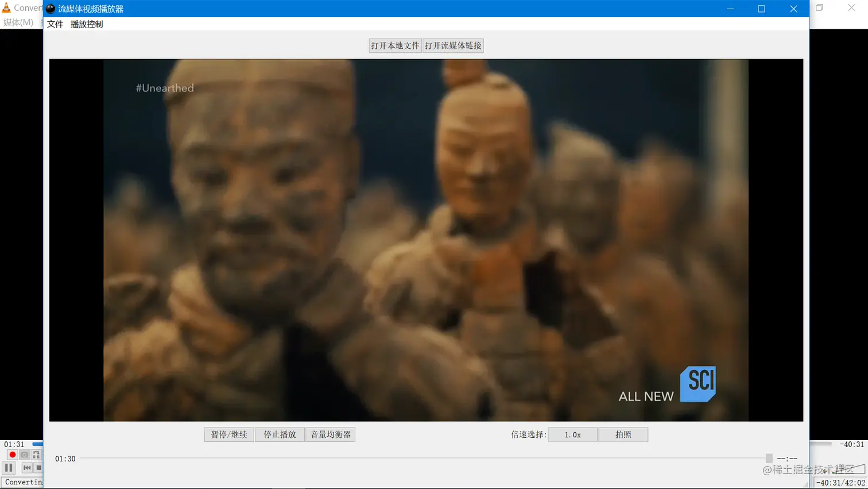
Task: Close the VLC window behind
Action: click(851, 7)
